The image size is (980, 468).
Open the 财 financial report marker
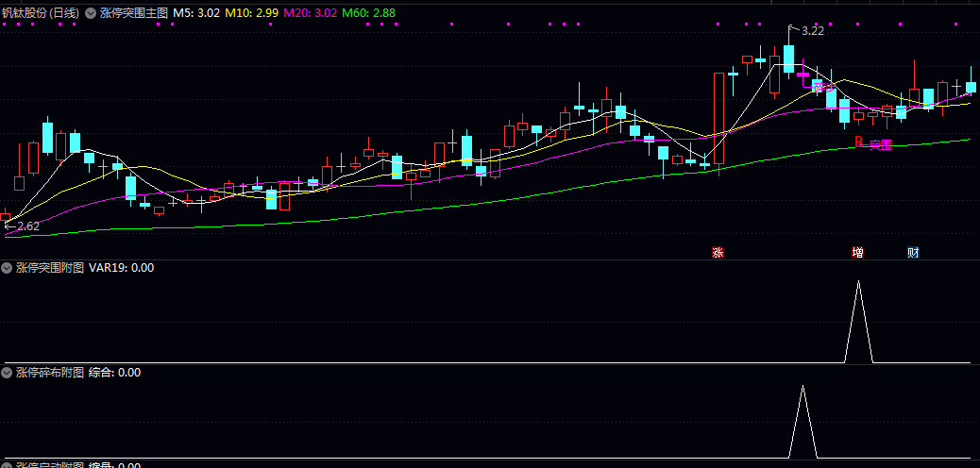[913, 253]
